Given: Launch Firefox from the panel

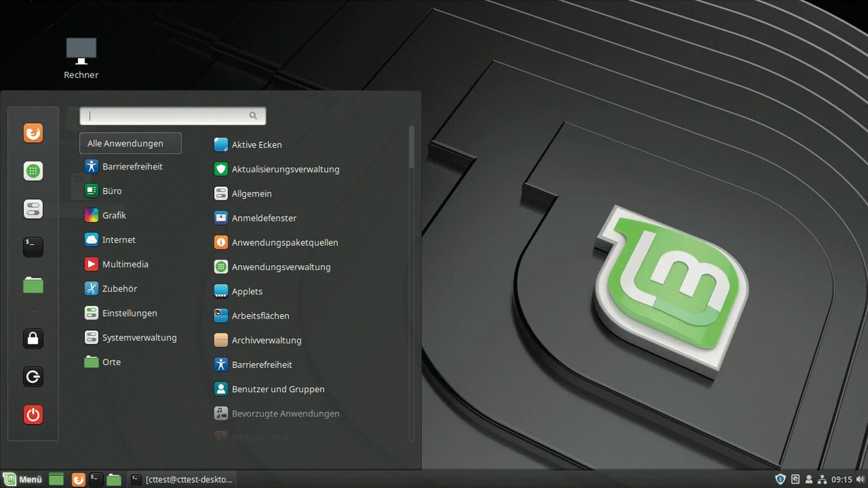Looking at the screenshot, I should tap(79, 480).
